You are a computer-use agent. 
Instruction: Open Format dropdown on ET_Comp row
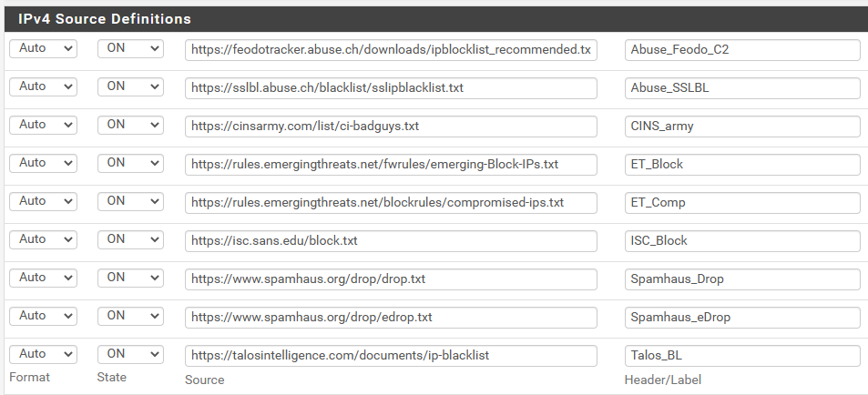43,201
